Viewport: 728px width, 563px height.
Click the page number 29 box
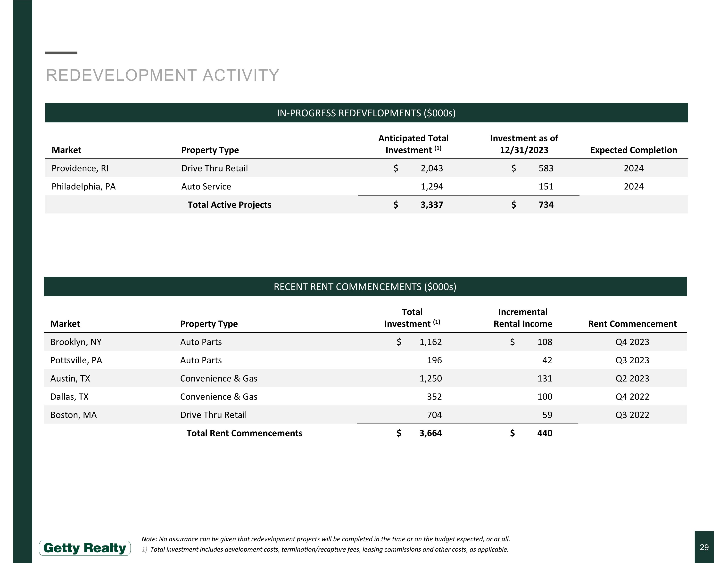point(704,547)
